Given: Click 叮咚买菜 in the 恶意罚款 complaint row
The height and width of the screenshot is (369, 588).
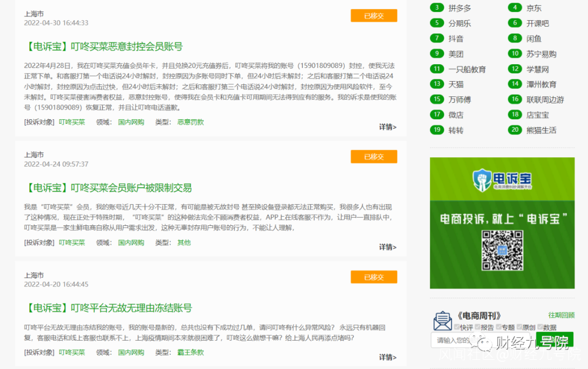Looking at the screenshot, I should (72, 122).
